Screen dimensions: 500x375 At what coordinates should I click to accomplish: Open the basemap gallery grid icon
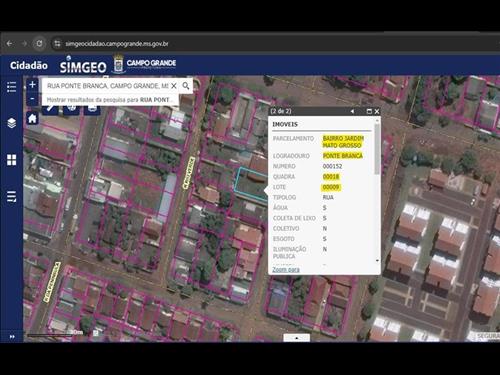12,160
